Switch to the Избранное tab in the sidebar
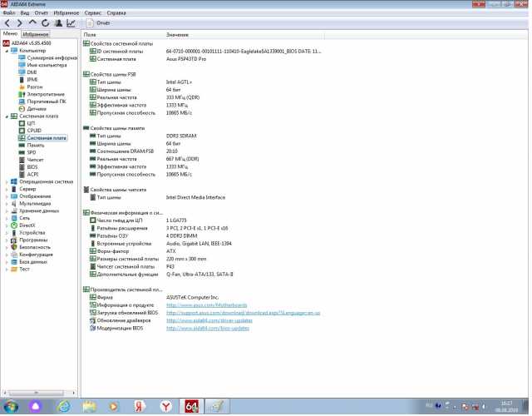This screenshot has height=416, width=532. [36, 34]
